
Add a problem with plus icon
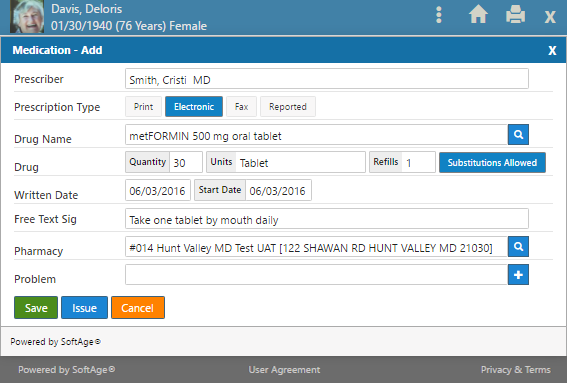518,275
